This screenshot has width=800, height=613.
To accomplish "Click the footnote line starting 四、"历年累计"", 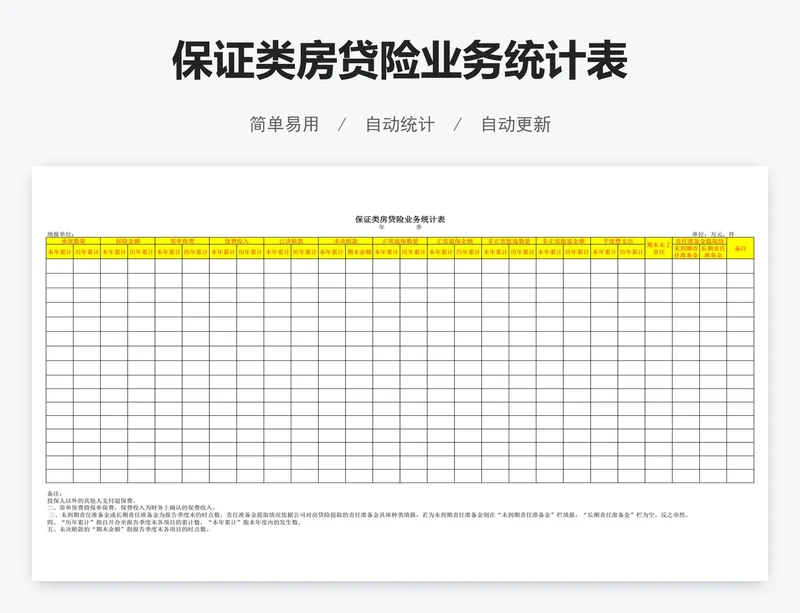I will point(174,522).
